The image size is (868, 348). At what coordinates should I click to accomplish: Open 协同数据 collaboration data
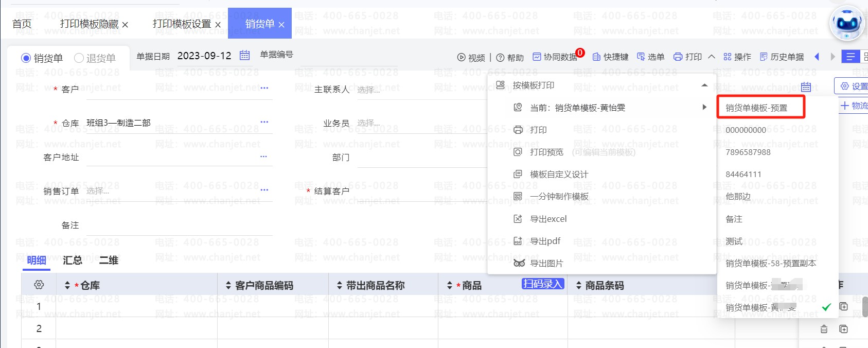555,57
